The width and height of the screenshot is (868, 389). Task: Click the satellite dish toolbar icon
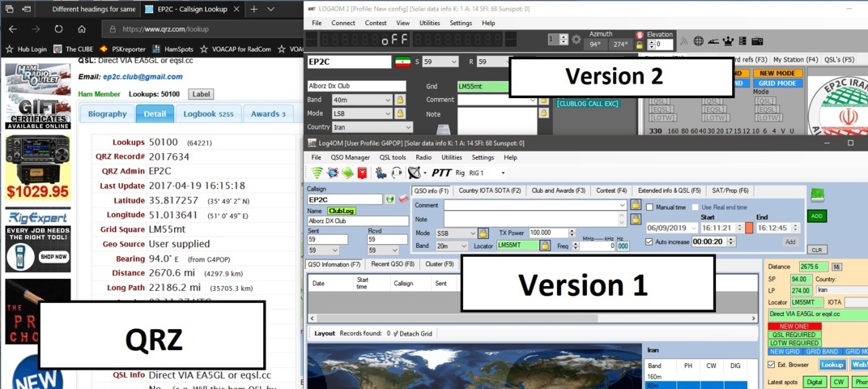[x=414, y=173]
